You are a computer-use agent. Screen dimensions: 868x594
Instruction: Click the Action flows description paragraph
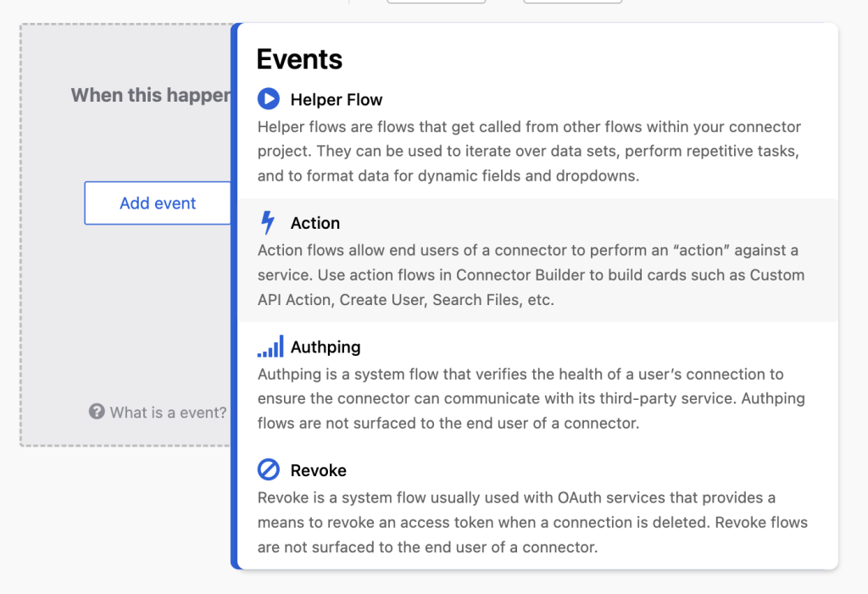[531, 275]
